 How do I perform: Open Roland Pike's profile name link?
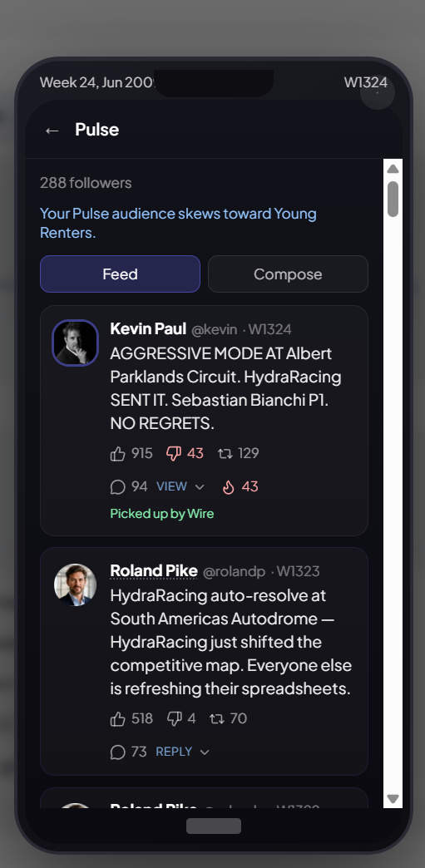pos(154,570)
